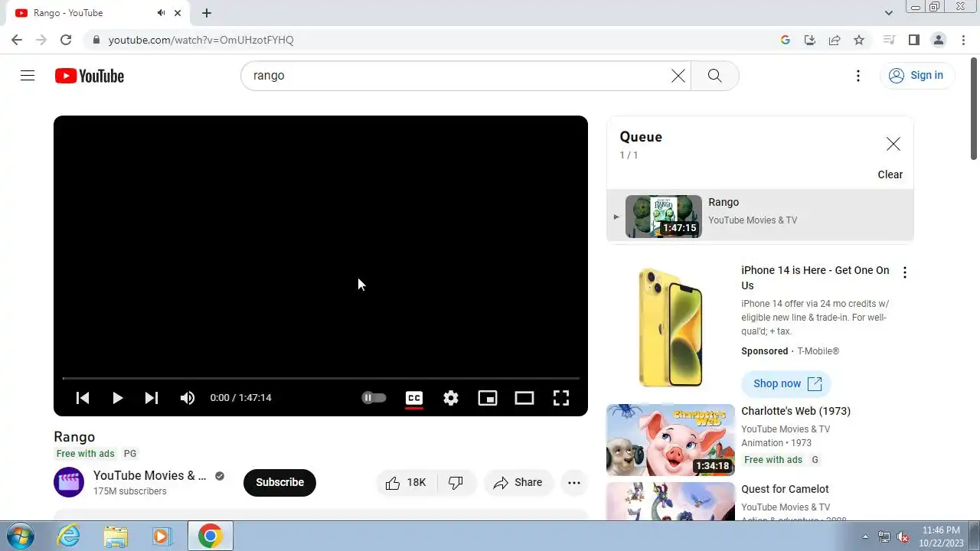
Task: Show hidden system tray icons
Action: point(865,536)
